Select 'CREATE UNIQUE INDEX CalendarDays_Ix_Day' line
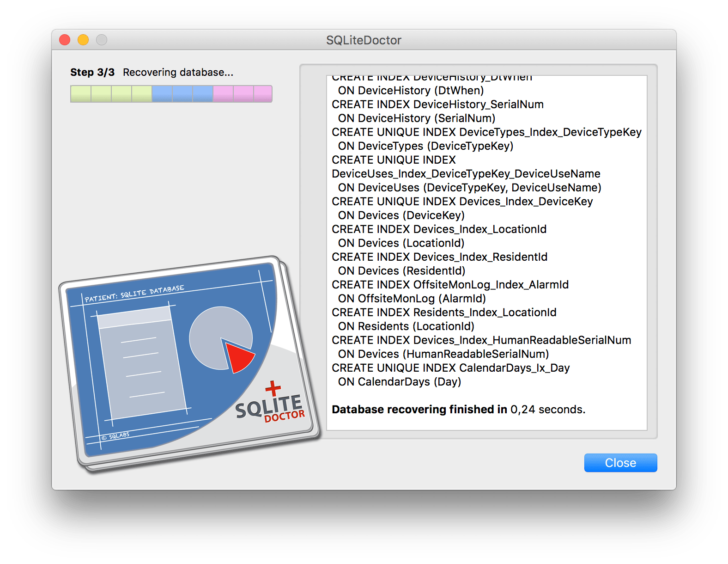Image resolution: width=728 pixels, height=564 pixels. (451, 368)
